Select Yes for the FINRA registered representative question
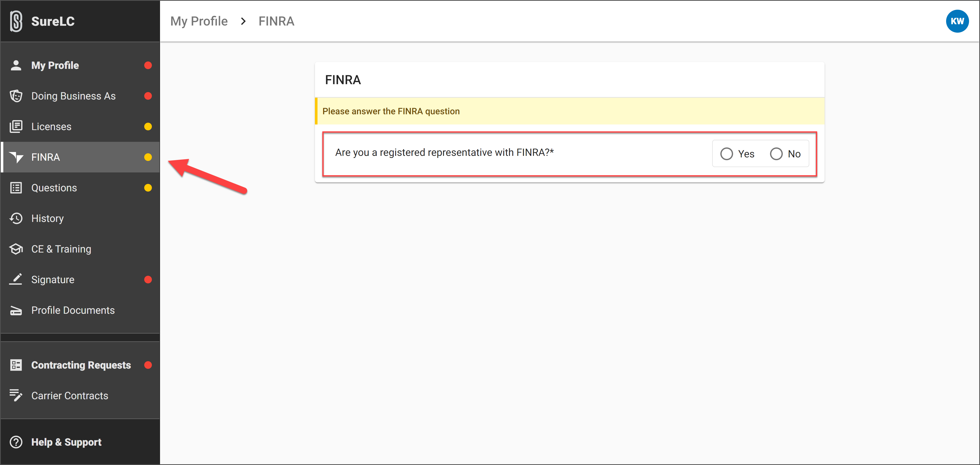This screenshot has width=980, height=465. tap(727, 154)
